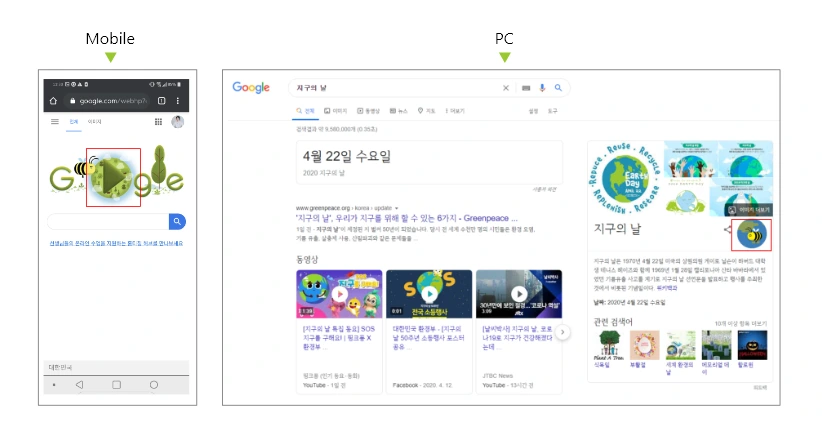The height and width of the screenshot is (423, 822).
Task: Open the 위키백과 link in the description
Action: point(667,288)
